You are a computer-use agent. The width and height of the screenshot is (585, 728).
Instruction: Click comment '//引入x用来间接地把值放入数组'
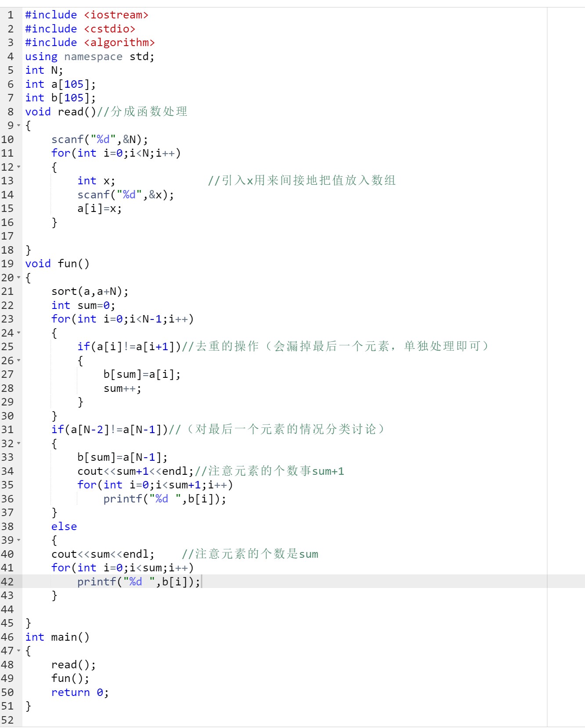tap(302, 181)
